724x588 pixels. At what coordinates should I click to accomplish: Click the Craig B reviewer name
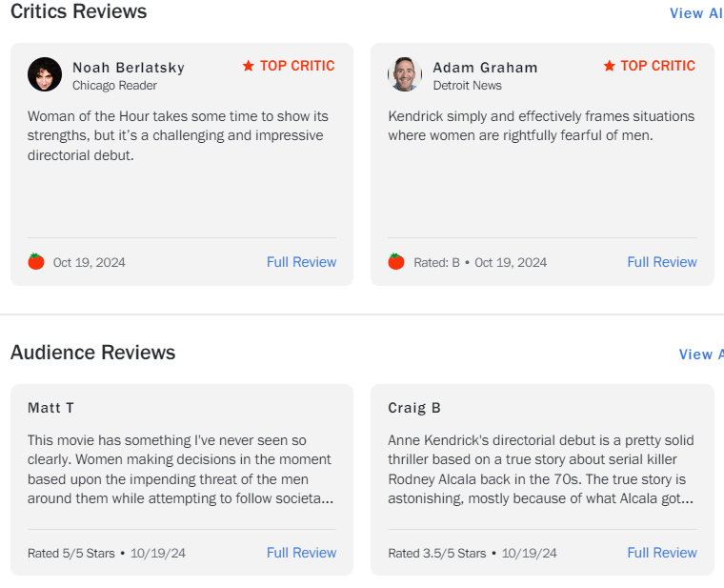414,408
